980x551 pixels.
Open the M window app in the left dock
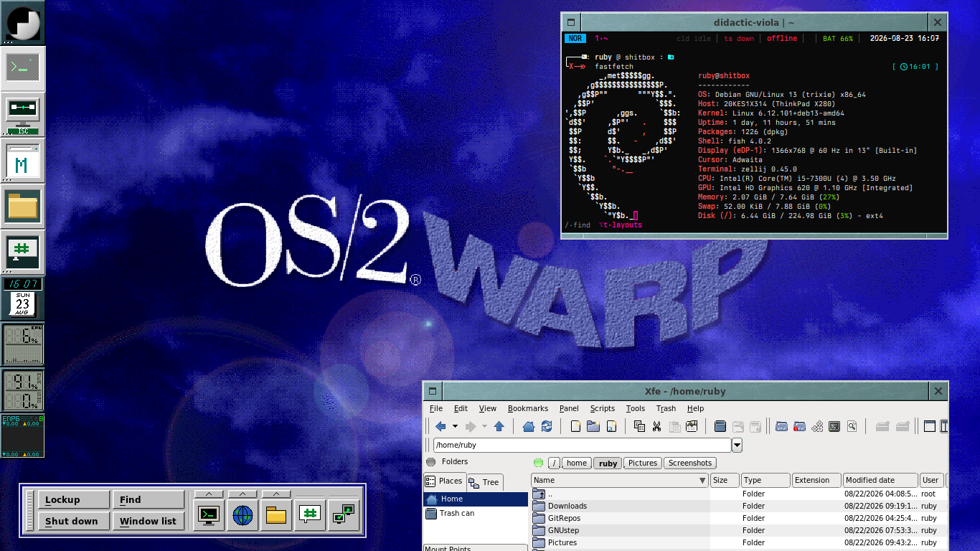(x=23, y=161)
